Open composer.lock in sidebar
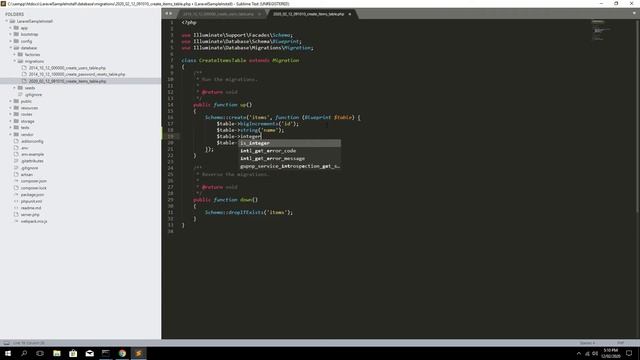This screenshot has width=640, height=360. [x=33, y=188]
